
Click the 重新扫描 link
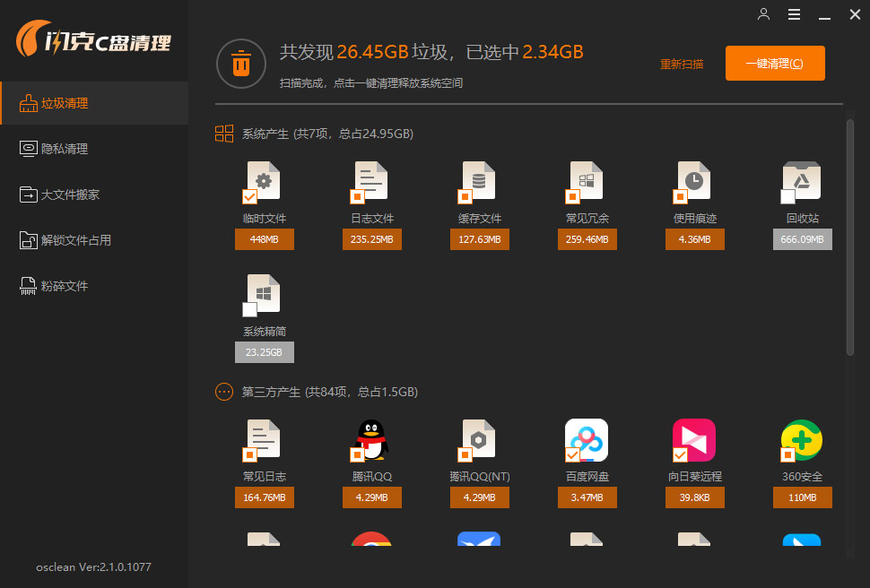click(682, 65)
